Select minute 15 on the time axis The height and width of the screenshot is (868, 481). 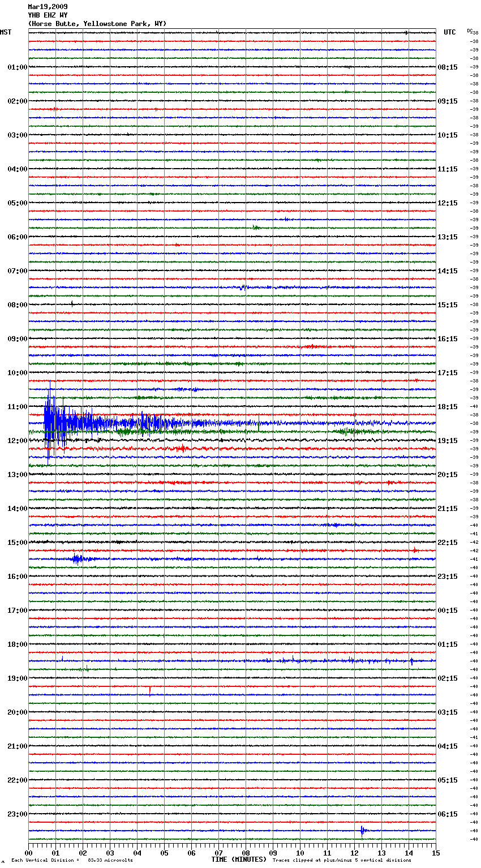click(436, 853)
